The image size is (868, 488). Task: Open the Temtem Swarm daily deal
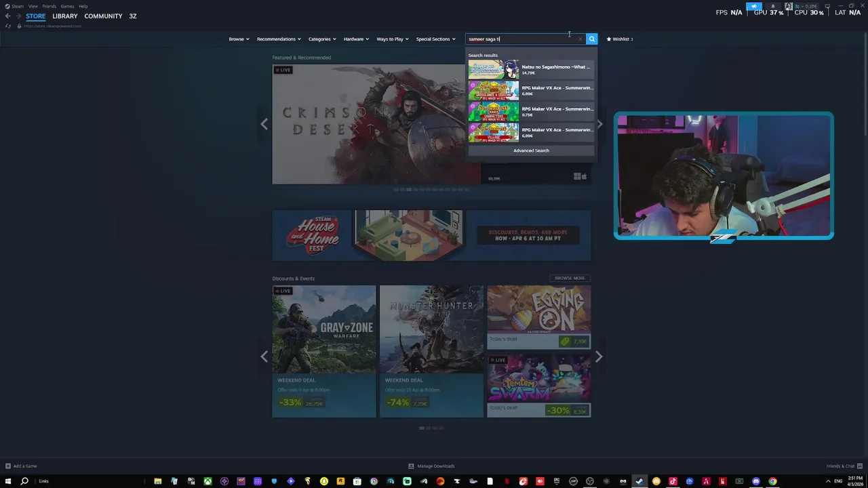click(538, 385)
